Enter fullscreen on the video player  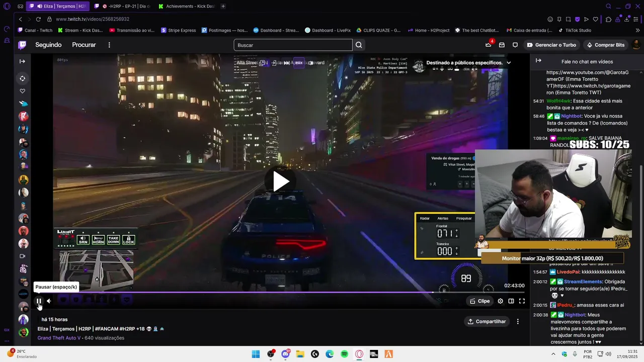click(x=522, y=301)
